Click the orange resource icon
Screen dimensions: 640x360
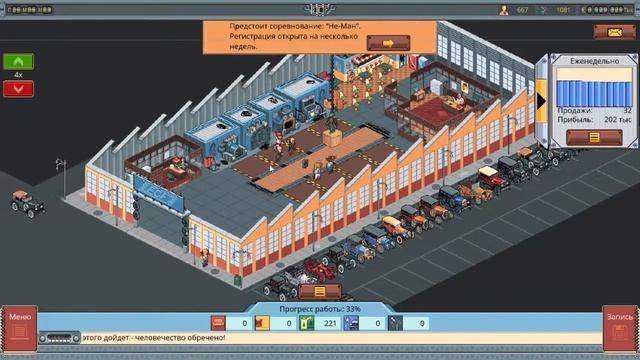(x=262, y=323)
